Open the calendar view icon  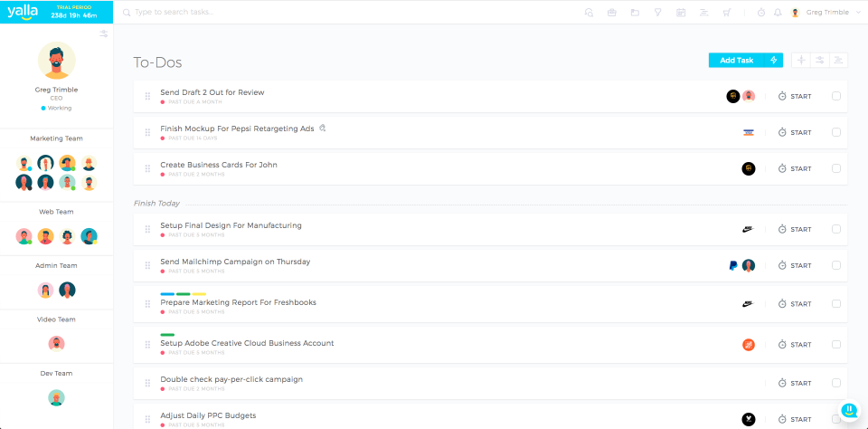(681, 13)
